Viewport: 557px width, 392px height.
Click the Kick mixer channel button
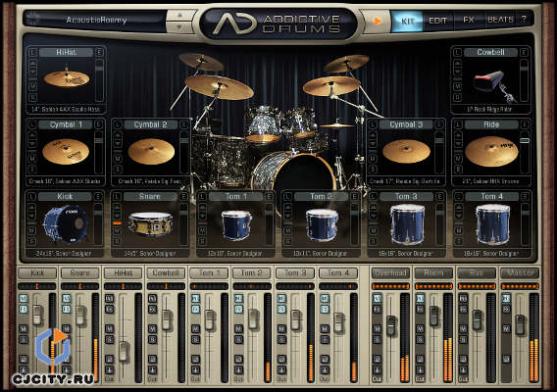tap(37, 273)
